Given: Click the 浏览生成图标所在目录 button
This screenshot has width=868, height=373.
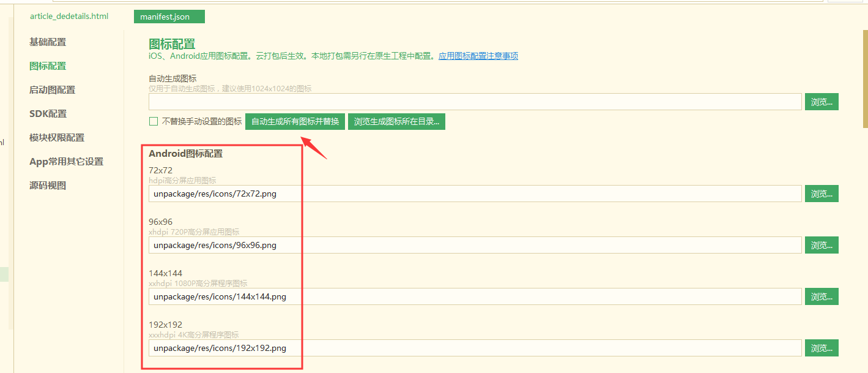Looking at the screenshot, I should 396,121.
